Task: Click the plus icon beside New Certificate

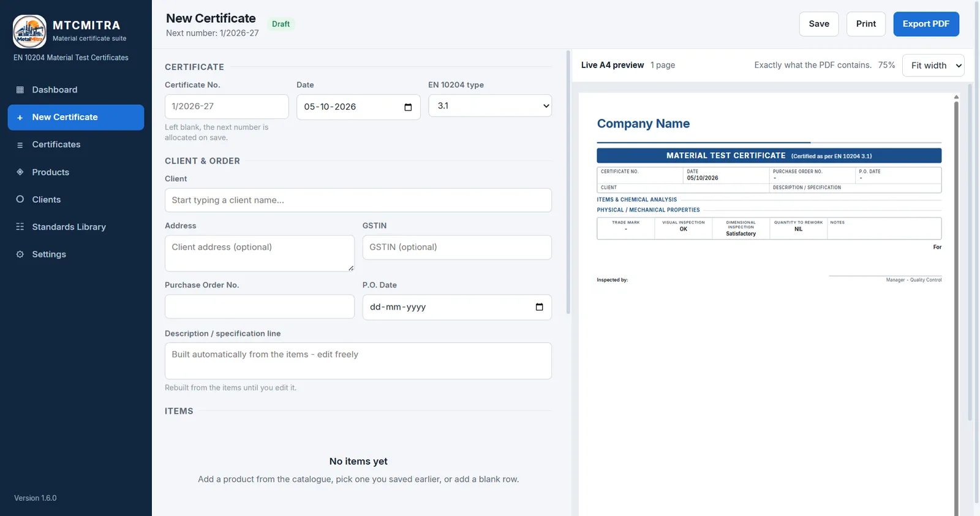Action: tap(20, 117)
